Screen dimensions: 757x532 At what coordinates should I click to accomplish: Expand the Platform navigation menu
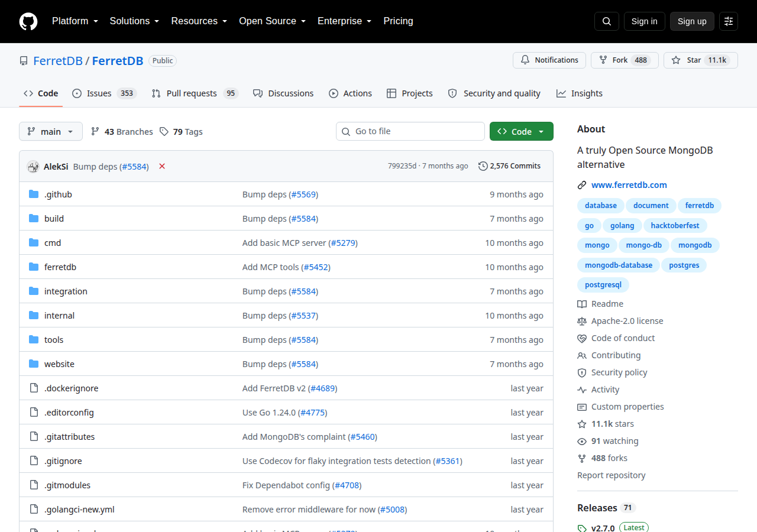pos(75,21)
